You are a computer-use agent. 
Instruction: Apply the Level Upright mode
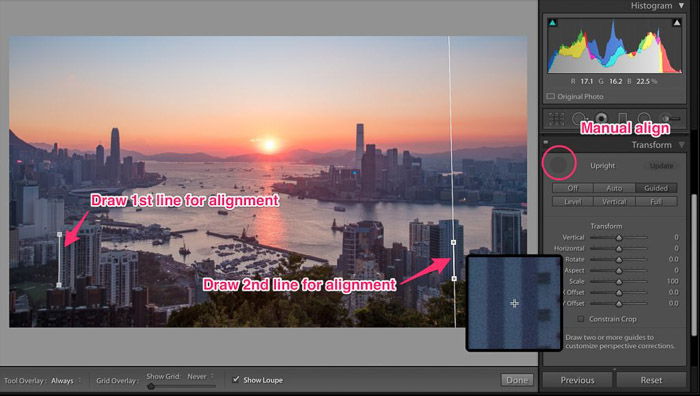pyautogui.click(x=573, y=201)
